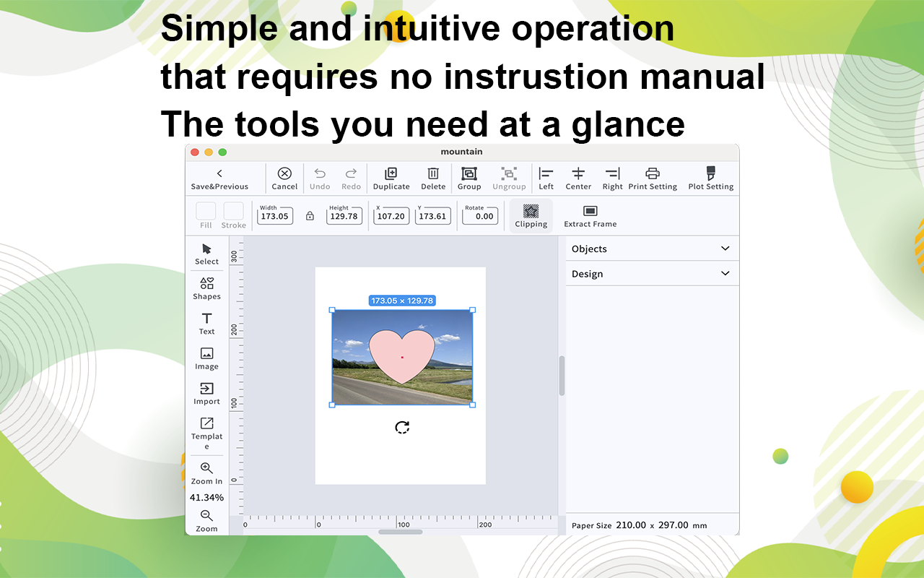This screenshot has width=924, height=578.
Task: Open the Fill color swatch
Action: click(206, 211)
